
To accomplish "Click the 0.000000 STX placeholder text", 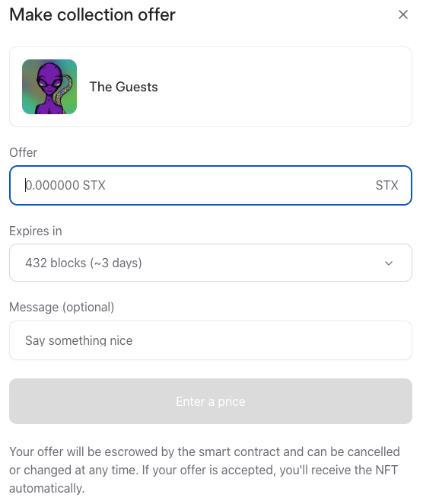I will coord(65,185).
